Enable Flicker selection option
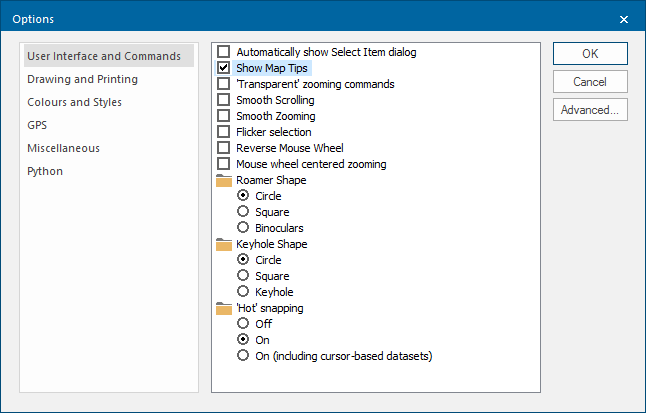 point(224,132)
